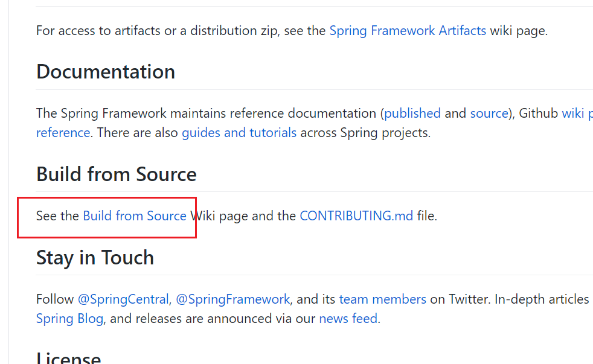Open the Spring Framework Artifacts wiki link
Image resolution: width=593 pixels, height=364 pixels.
pyautogui.click(x=408, y=31)
